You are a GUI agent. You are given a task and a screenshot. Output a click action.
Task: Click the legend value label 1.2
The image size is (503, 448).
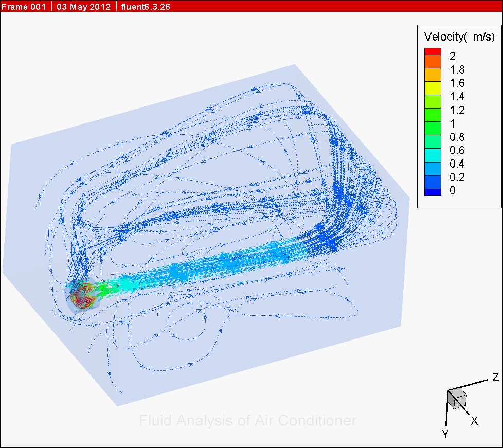pyautogui.click(x=457, y=110)
